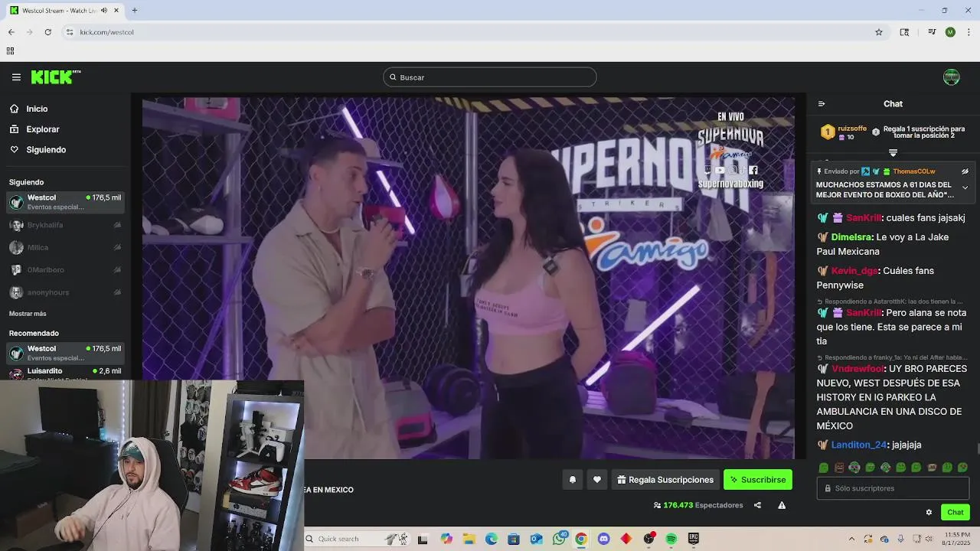Open the user profile avatar menu
The width and height of the screenshot is (980, 551).
(951, 77)
